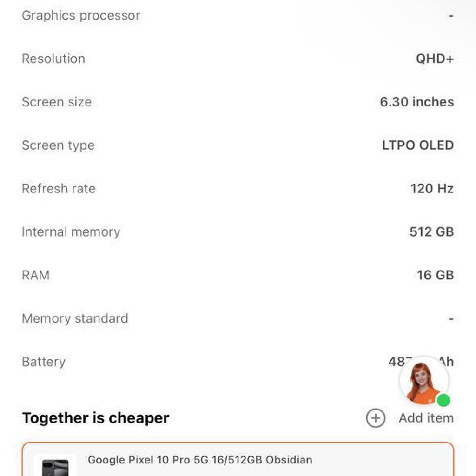The height and width of the screenshot is (476, 476).
Task: Open Google Pixel 10 Pro 5G Obsidian title
Action: click(200, 460)
